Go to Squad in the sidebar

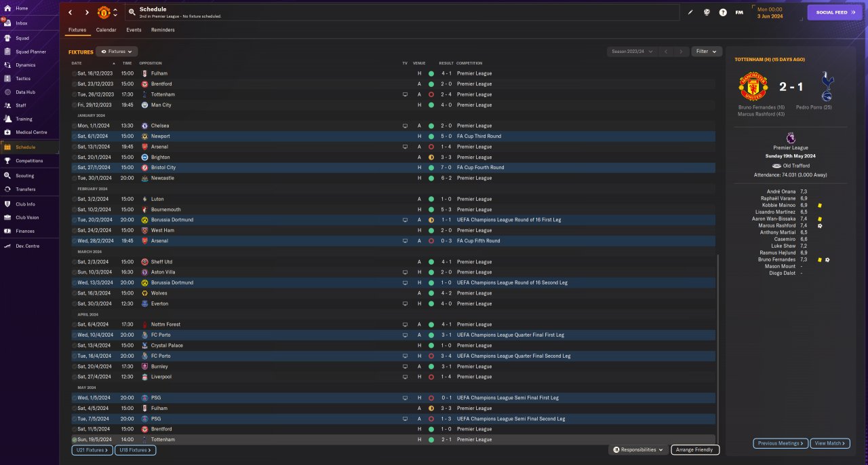click(29, 38)
